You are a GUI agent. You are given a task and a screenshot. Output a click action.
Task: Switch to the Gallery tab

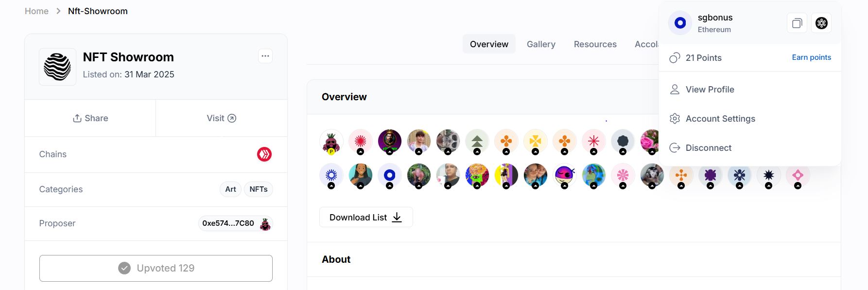541,44
